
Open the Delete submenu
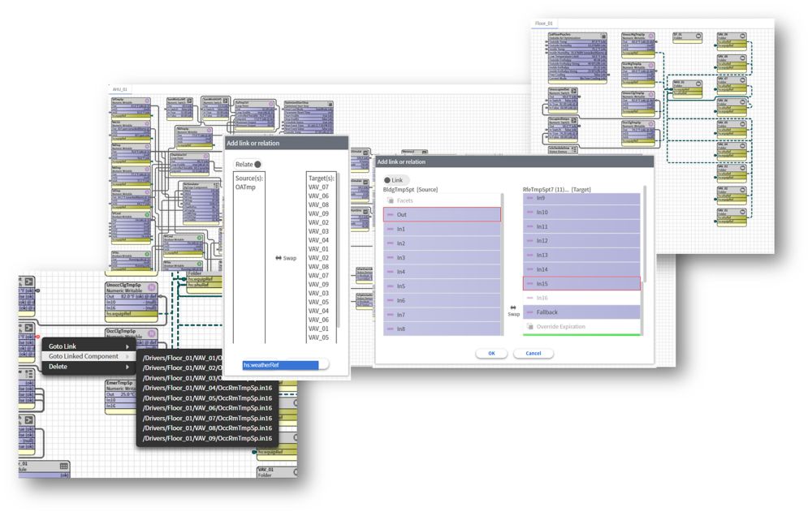coord(89,367)
